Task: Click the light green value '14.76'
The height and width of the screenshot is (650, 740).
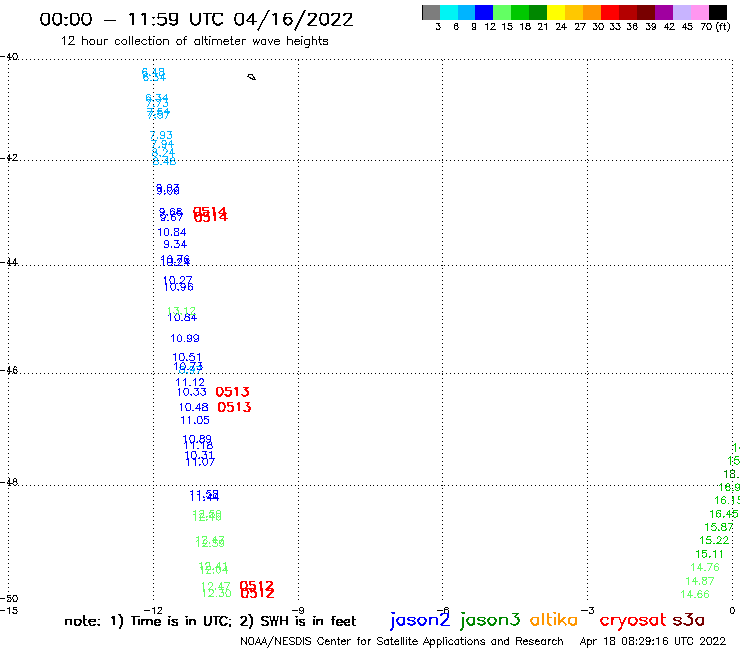Action: tap(705, 567)
